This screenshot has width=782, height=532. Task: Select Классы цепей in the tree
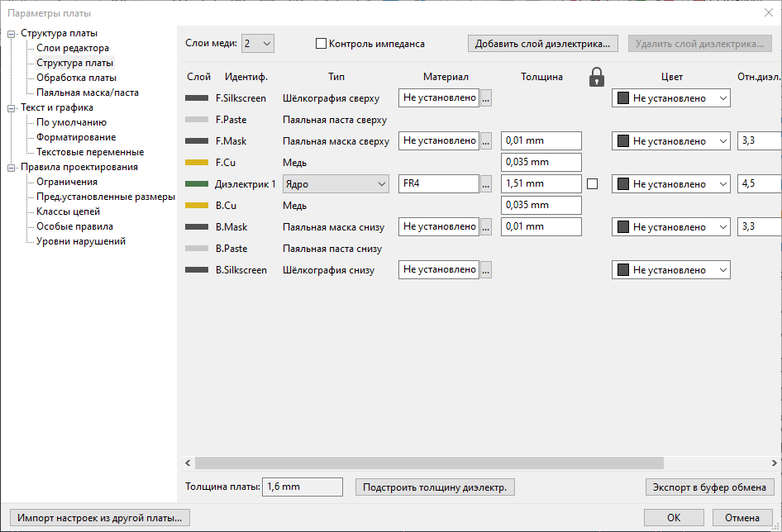pos(69,211)
